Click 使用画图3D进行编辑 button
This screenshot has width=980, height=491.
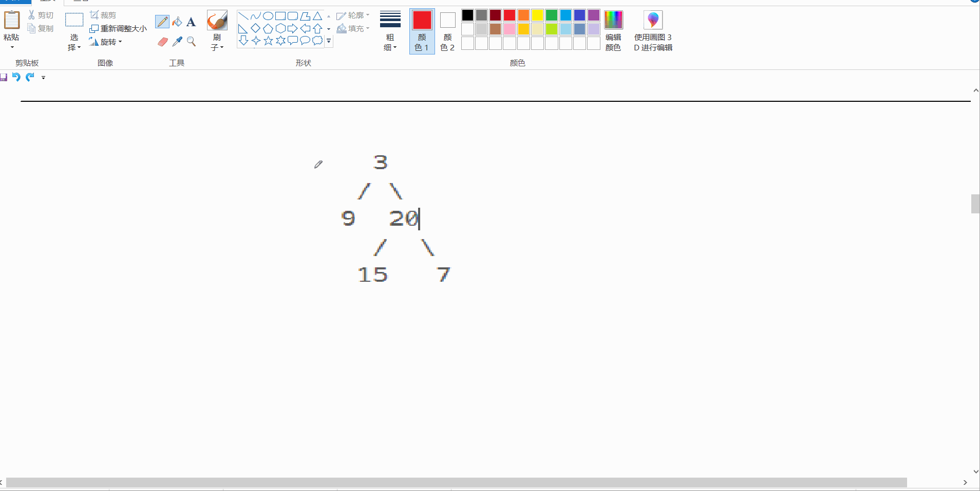click(653, 31)
